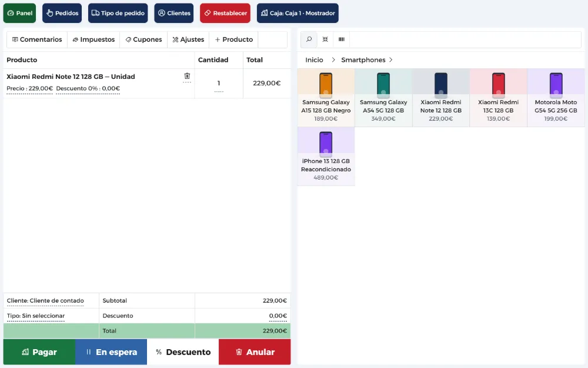Add a custom item via + Producto
Image resolution: width=588 pixels, height=368 pixels.
233,39
